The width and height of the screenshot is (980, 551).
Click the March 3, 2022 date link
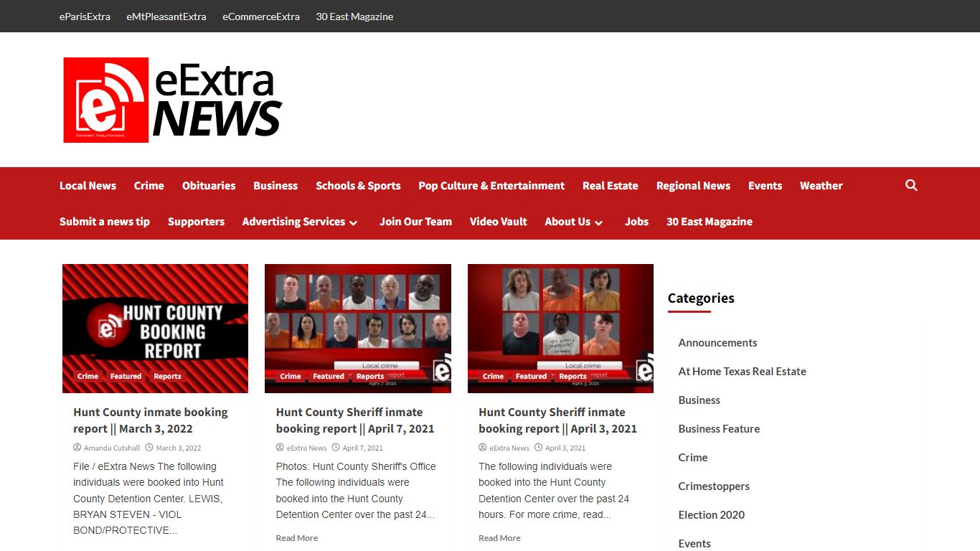pos(179,448)
